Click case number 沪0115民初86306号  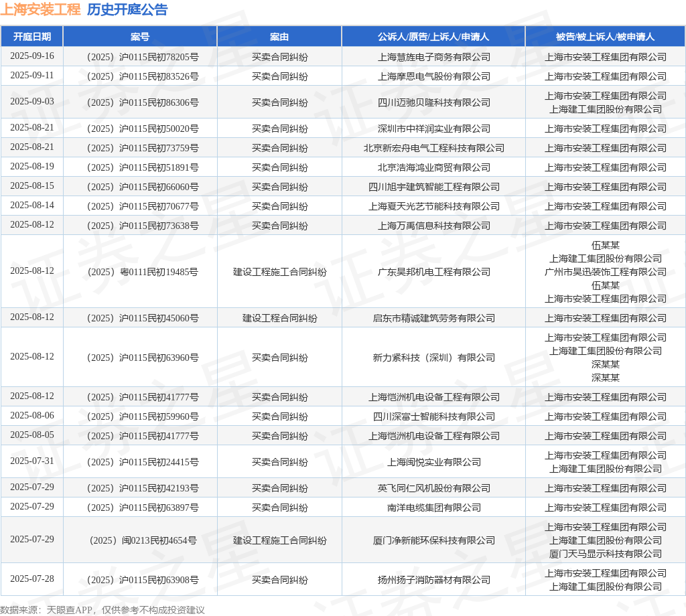pyautogui.click(x=143, y=102)
